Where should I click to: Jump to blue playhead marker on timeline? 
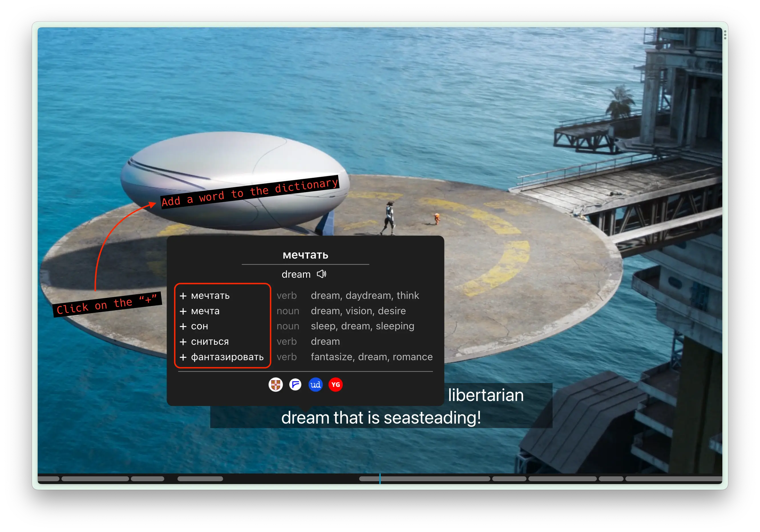(380, 479)
